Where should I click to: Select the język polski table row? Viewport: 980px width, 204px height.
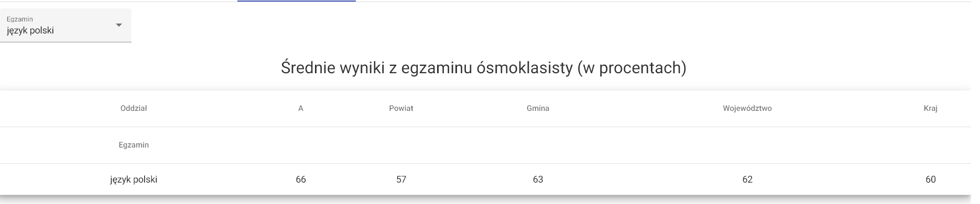click(x=485, y=179)
